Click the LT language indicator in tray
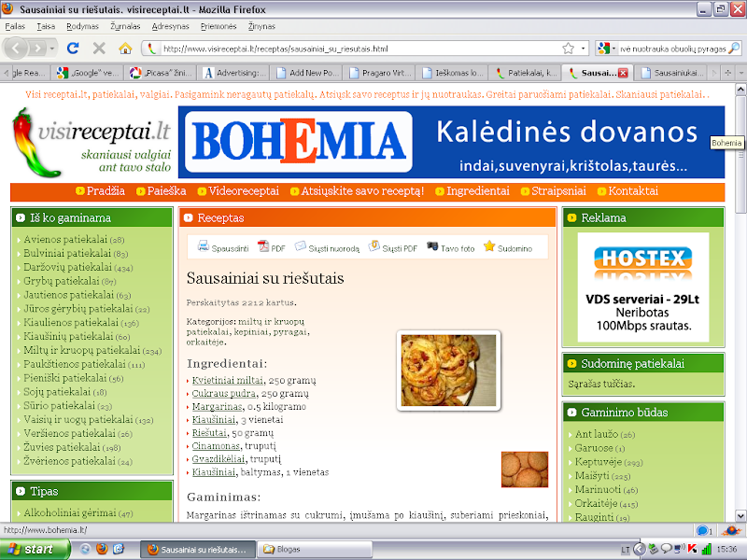Viewport: 747px width, 560px height. click(625, 550)
